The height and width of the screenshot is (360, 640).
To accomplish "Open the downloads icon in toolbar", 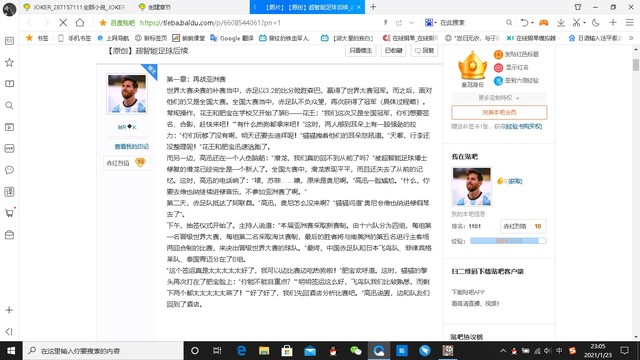I will pos(561,23).
